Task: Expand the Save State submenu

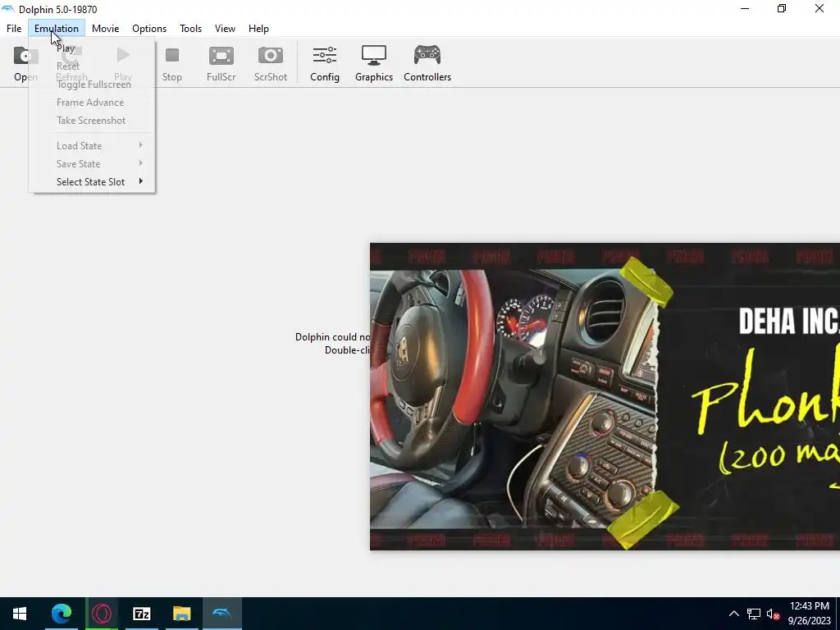Action: click(x=92, y=164)
